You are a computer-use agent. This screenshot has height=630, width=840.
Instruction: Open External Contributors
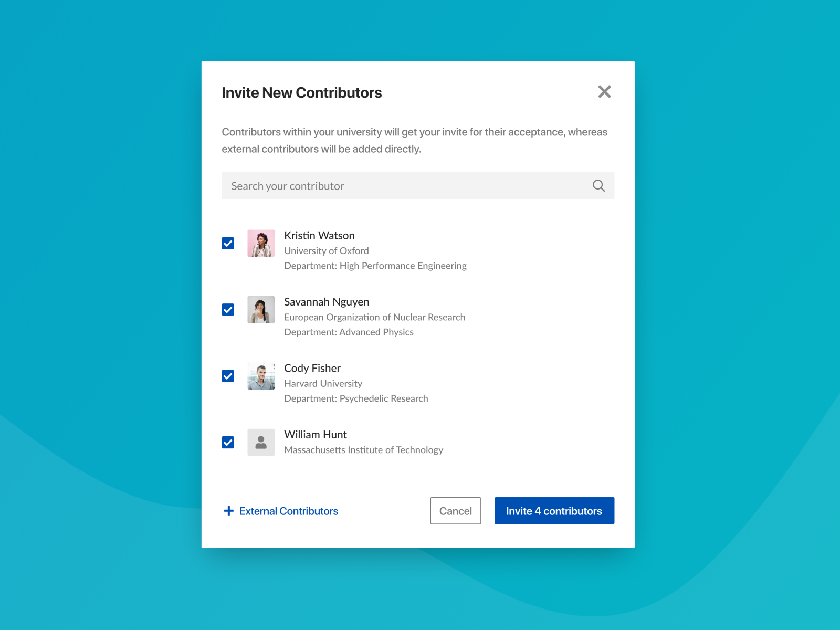pyautogui.click(x=288, y=511)
